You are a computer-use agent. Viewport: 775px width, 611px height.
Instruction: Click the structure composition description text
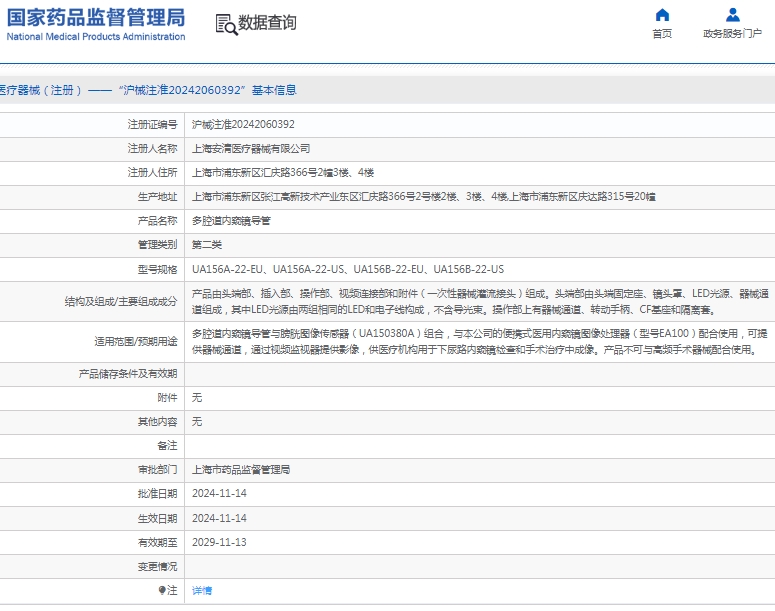(x=480, y=302)
